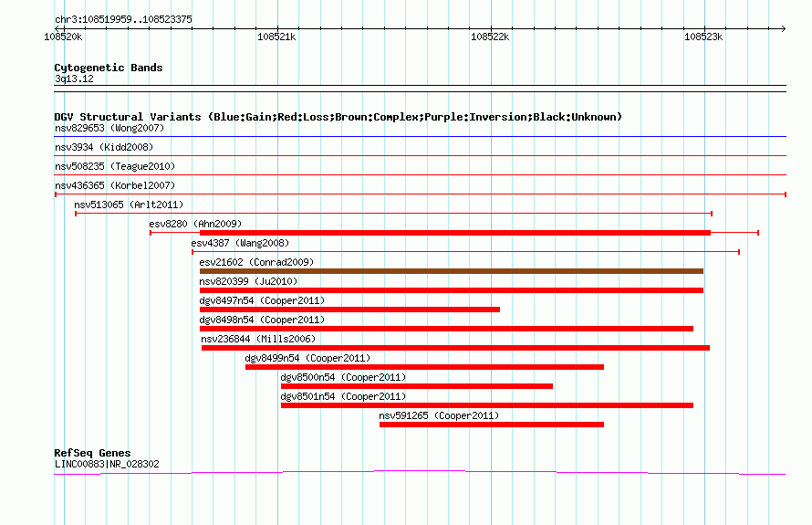This screenshot has height=525, width=812.
Task: Click the 108523k ruler label
Action: 703,37
